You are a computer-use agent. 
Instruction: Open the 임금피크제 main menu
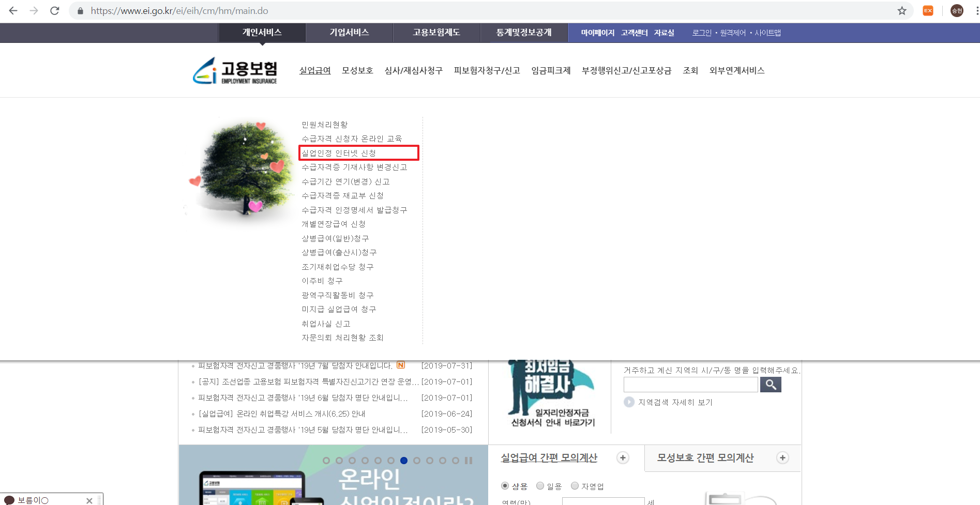[x=551, y=70]
